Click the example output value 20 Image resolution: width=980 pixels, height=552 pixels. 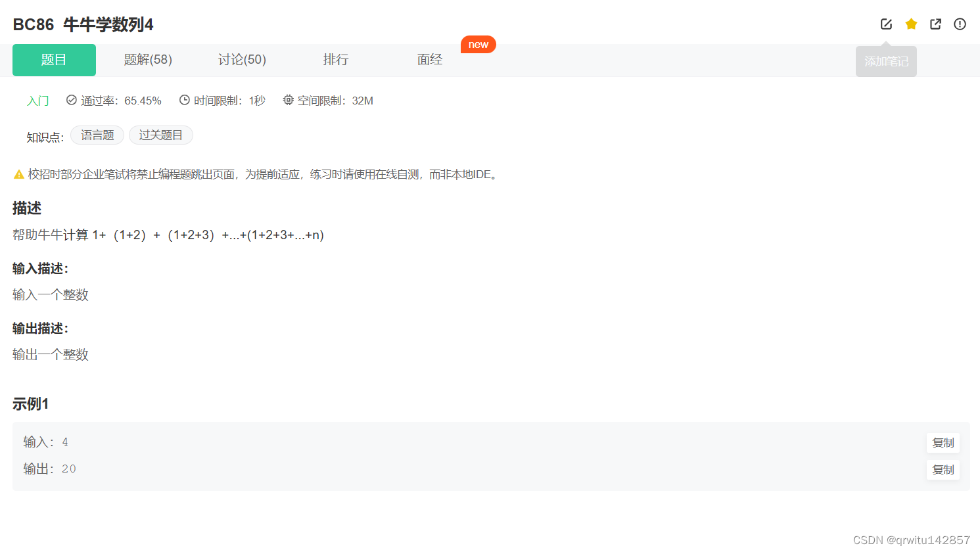click(69, 469)
